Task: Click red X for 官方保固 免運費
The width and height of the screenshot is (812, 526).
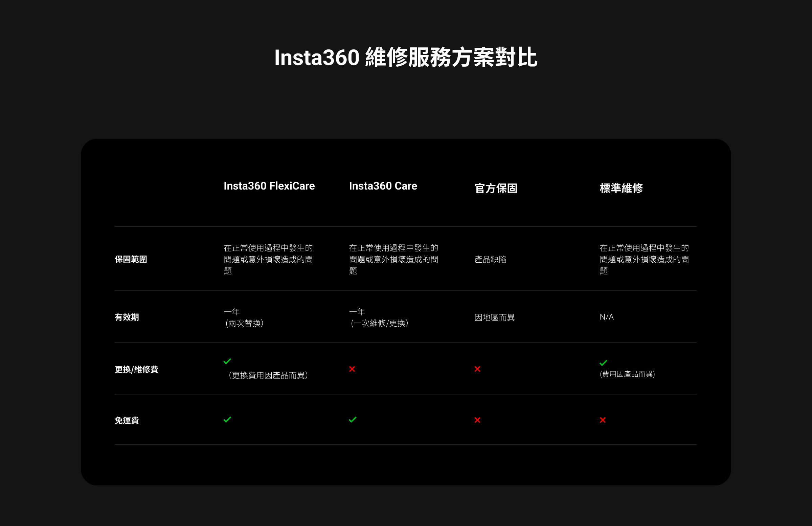Action: (x=477, y=420)
